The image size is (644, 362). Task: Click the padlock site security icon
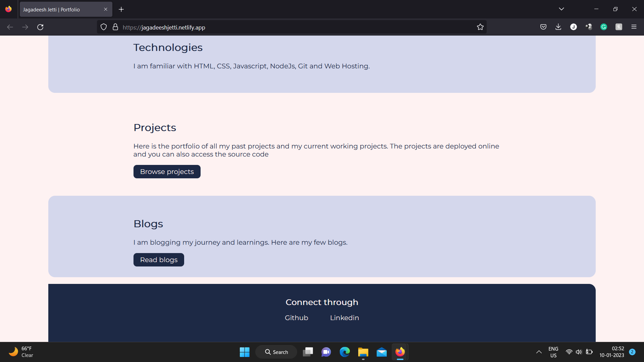coord(115,27)
